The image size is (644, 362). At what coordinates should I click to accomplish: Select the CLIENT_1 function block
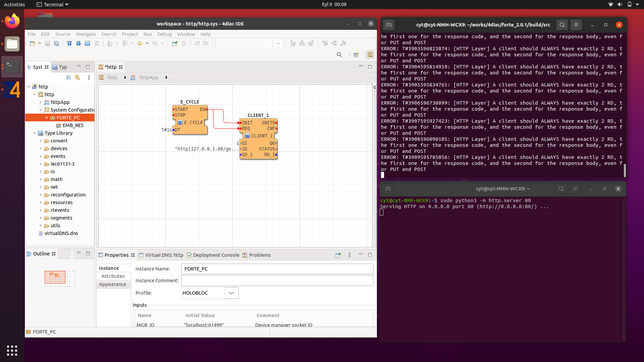(x=258, y=138)
